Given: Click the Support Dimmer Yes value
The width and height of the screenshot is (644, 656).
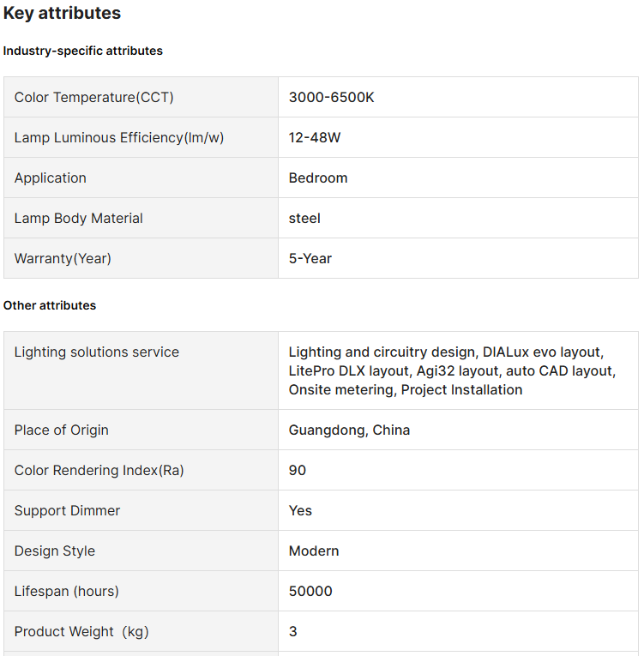Looking at the screenshot, I should click(300, 511).
